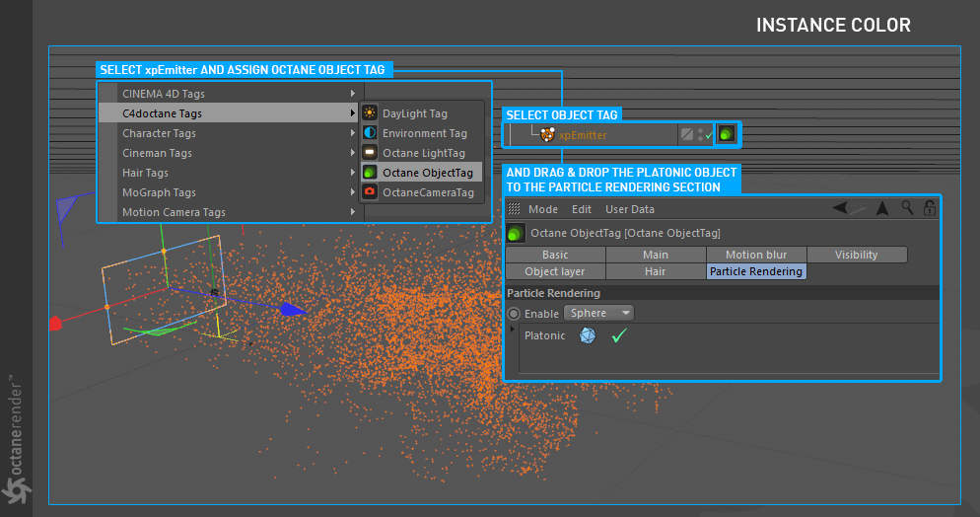
Task: Expand the triangle beside the Platonic list
Action: coord(513,329)
